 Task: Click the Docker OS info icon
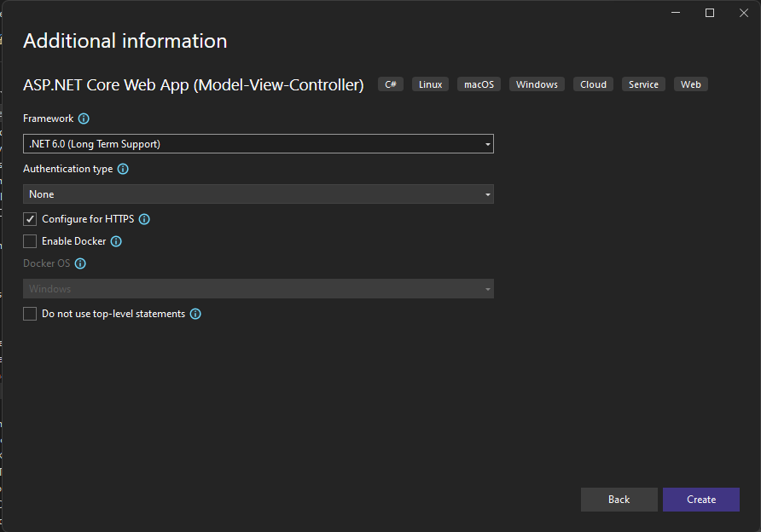pos(80,263)
